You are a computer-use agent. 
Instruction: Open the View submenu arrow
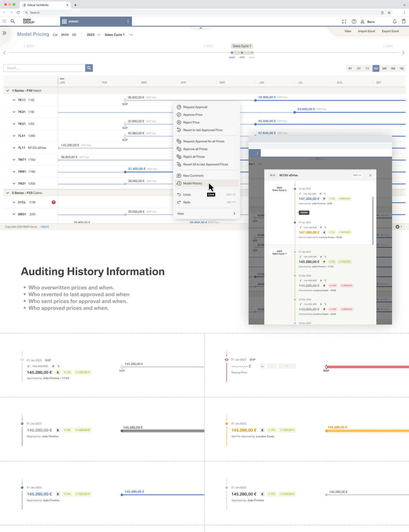pos(234,214)
